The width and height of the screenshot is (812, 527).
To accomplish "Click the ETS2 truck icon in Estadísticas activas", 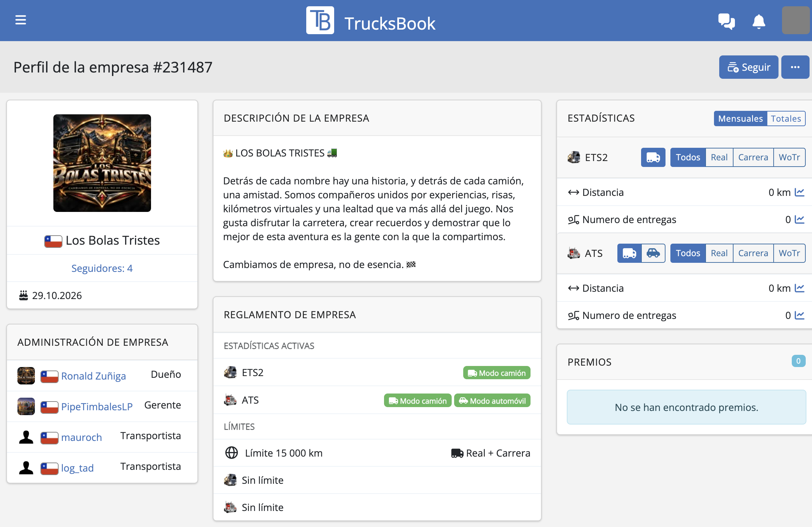I will click(230, 373).
